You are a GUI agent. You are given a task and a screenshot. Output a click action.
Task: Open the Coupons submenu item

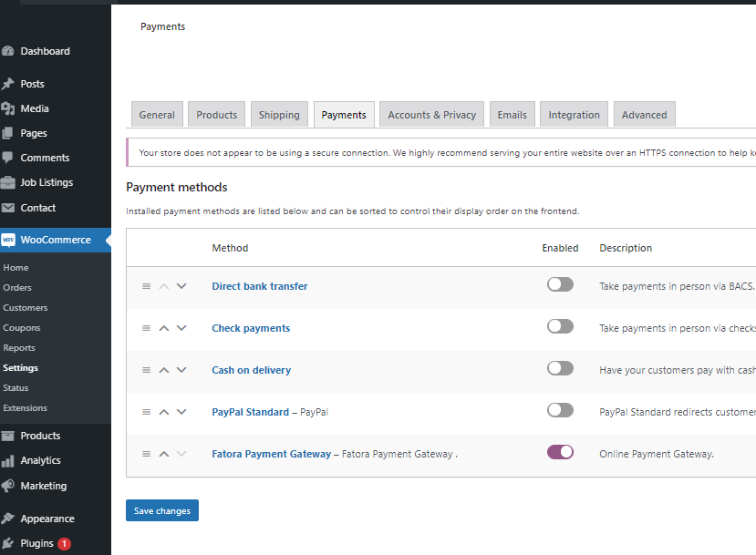tap(22, 327)
